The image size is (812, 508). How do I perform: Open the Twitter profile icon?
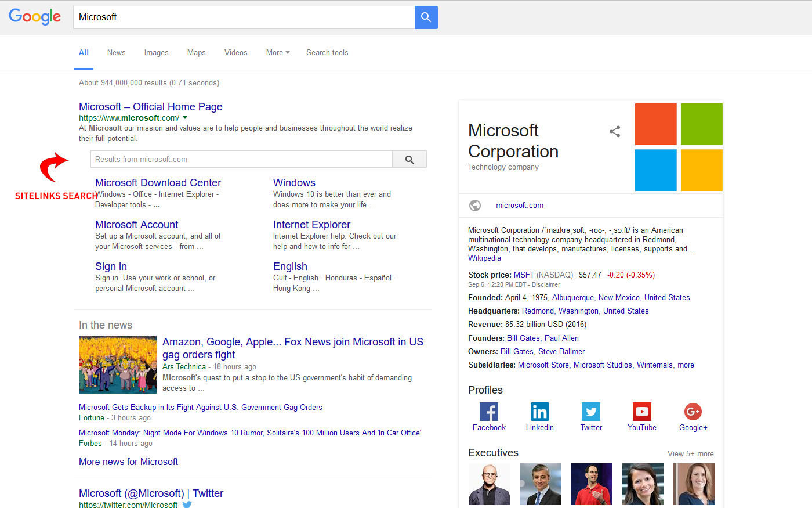pos(591,412)
